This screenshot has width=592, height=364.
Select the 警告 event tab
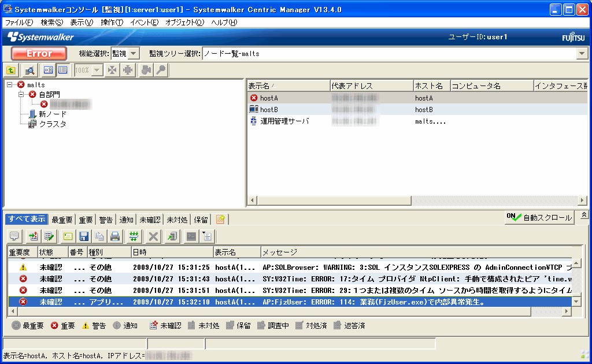106,220
